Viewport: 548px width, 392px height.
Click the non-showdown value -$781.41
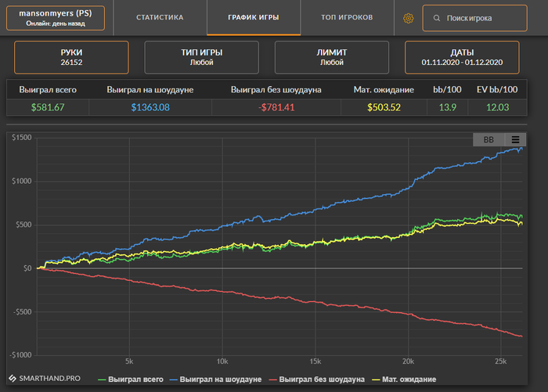click(x=276, y=107)
